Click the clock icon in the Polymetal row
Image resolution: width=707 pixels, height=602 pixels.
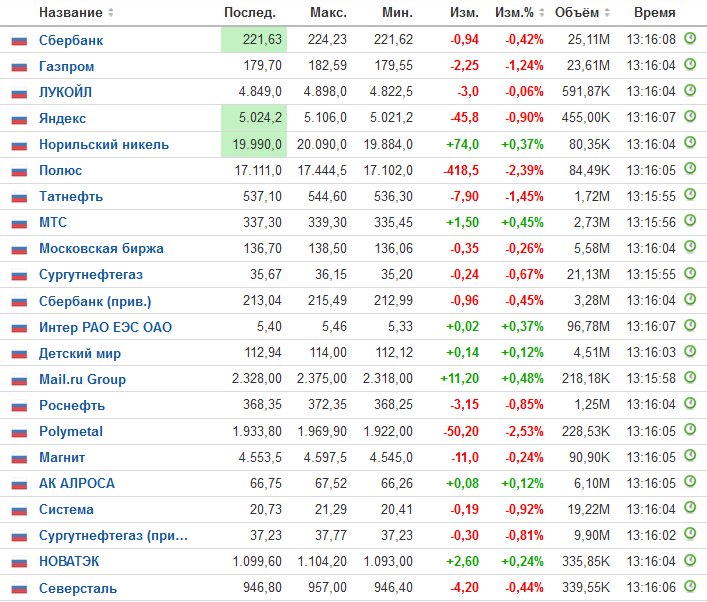(690, 429)
